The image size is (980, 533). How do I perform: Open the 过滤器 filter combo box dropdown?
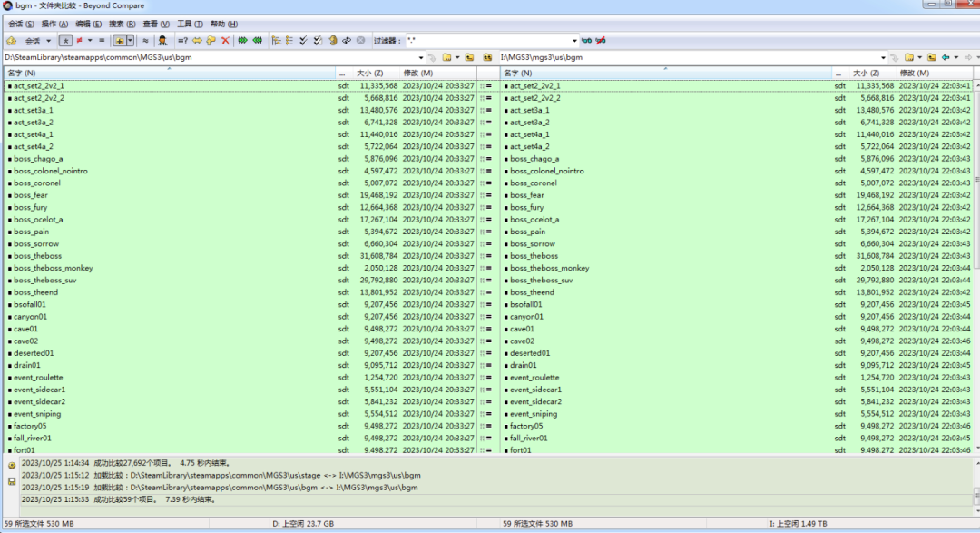[x=574, y=41]
